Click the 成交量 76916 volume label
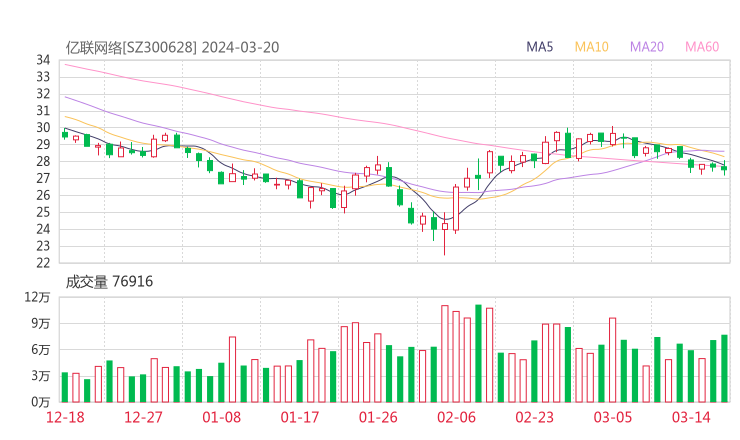The height and width of the screenshot is (440, 740). point(109,281)
